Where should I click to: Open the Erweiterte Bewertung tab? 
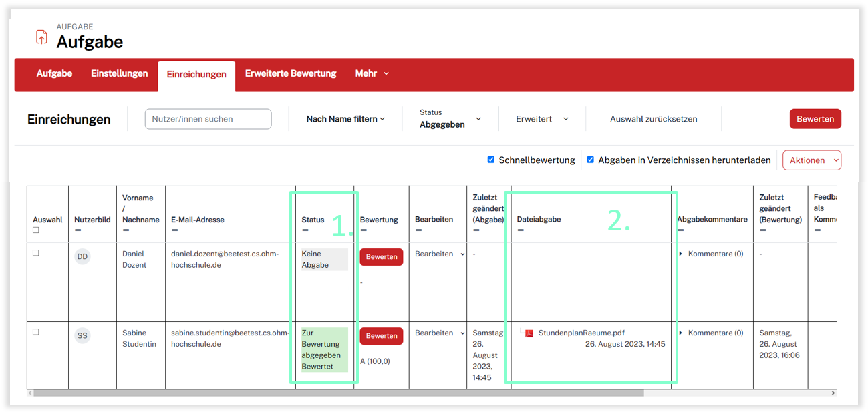tap(291, 73)
